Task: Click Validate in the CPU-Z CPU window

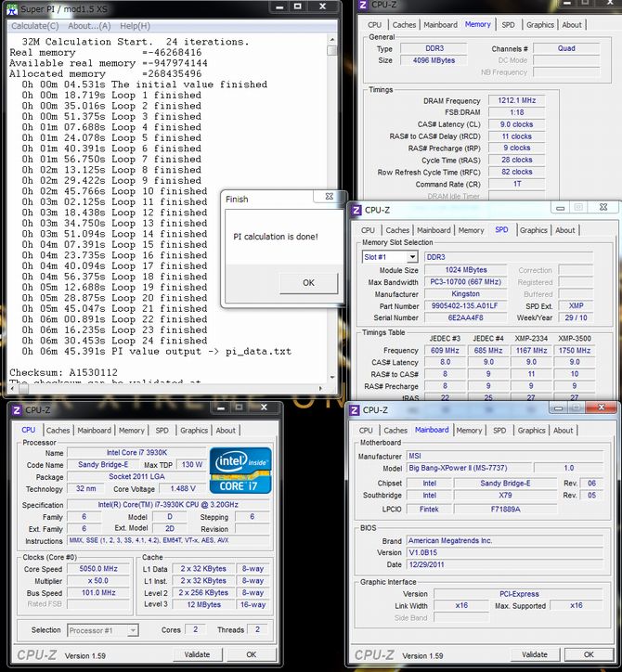Action: [198, 654]
